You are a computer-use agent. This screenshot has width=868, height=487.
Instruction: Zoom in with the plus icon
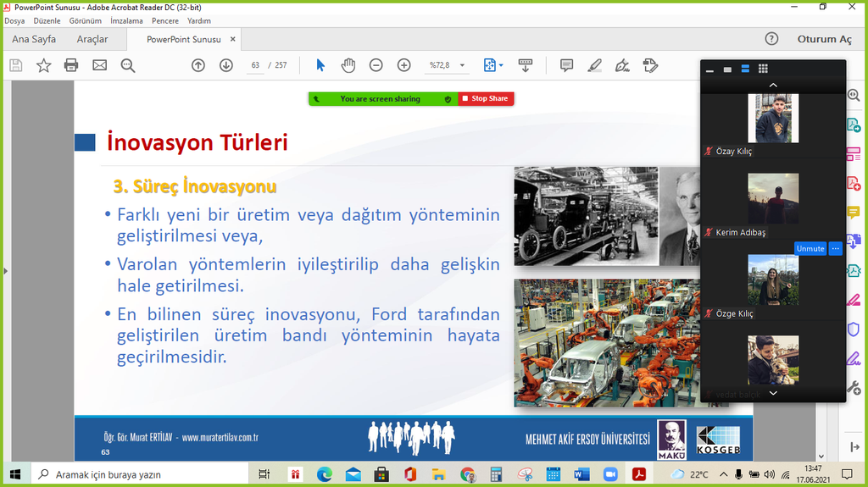click(404, 65)
